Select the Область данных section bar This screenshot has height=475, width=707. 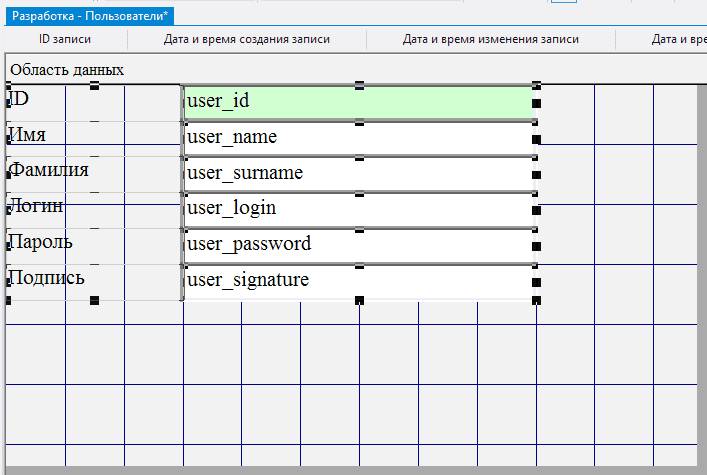click(x=67, y=70)
